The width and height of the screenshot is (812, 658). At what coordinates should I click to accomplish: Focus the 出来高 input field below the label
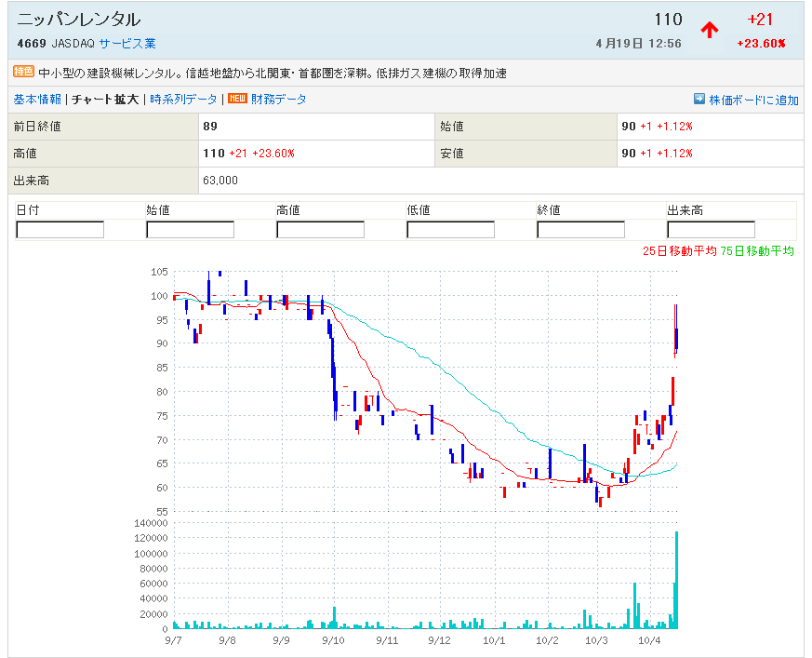711,230
